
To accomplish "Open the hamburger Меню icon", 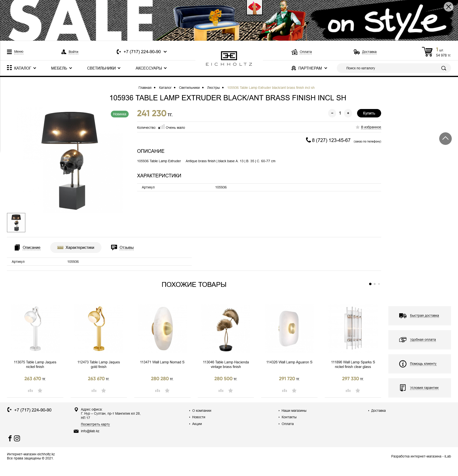I will click(x=9, y=52).
